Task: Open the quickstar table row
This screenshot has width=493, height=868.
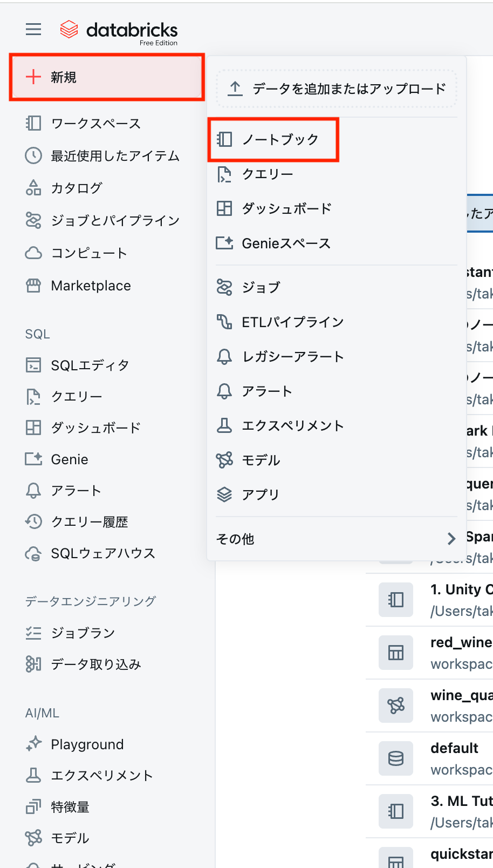Action: [429, 854]
